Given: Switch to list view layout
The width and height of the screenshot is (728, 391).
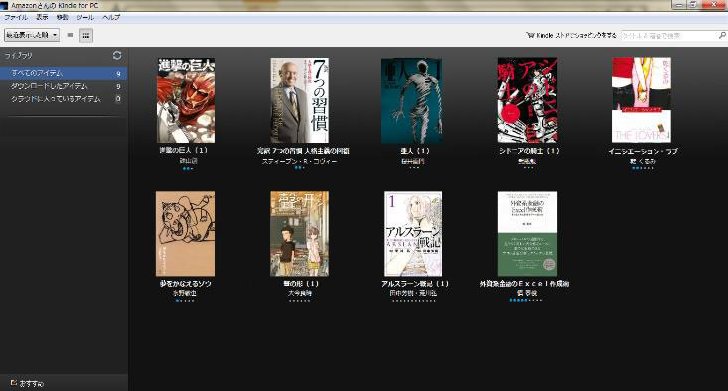Looking at the screenshot, I should 70,35.
